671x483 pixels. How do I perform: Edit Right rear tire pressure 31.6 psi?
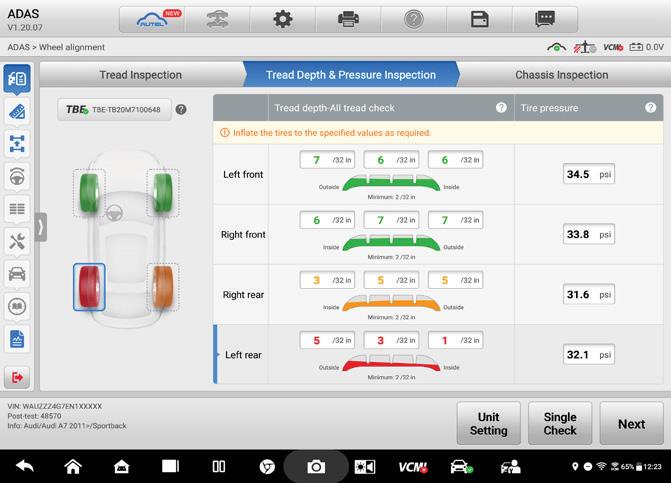[589, 294]
